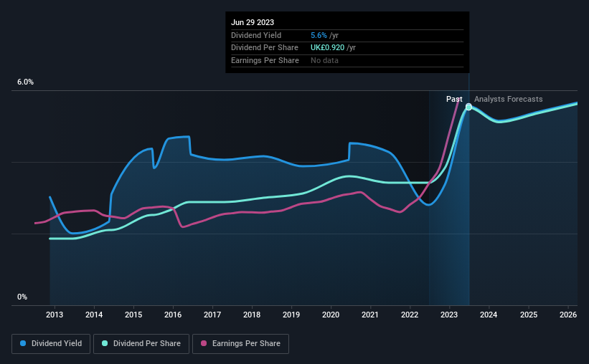The image size is (589, 364).
Task: Click the 2016 x-axis label
Action: (173, 315)
